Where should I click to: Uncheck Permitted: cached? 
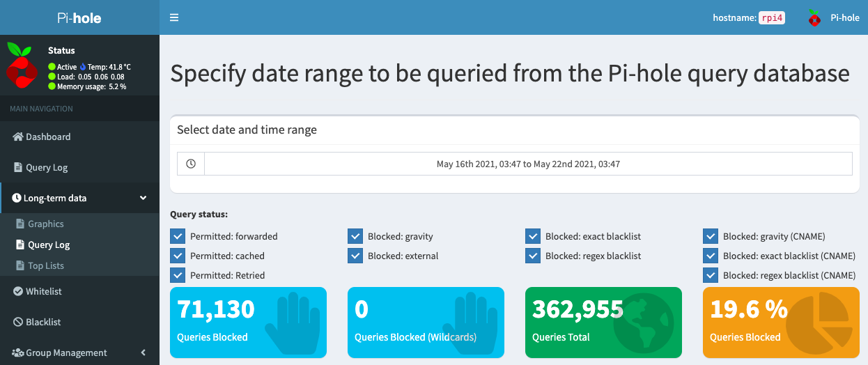coord(177,256)
